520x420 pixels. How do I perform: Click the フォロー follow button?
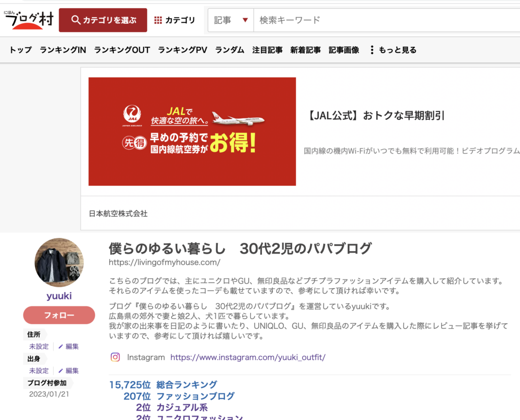[x=59, y=315]
